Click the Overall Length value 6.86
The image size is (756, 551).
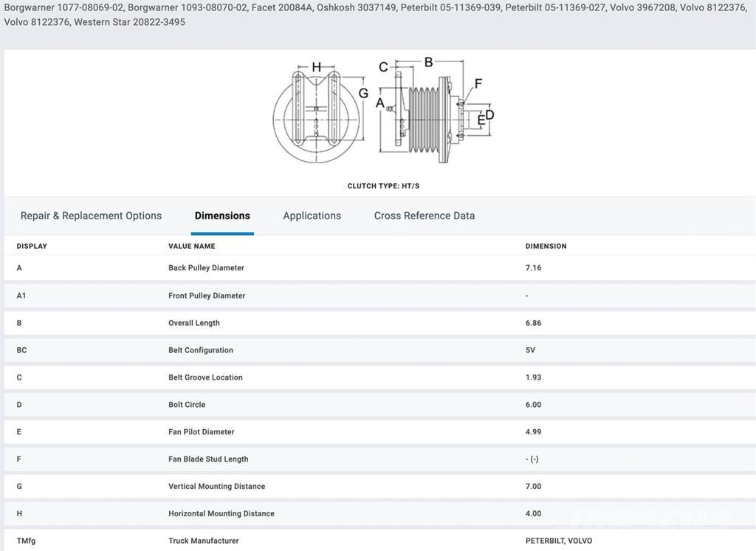533,323
